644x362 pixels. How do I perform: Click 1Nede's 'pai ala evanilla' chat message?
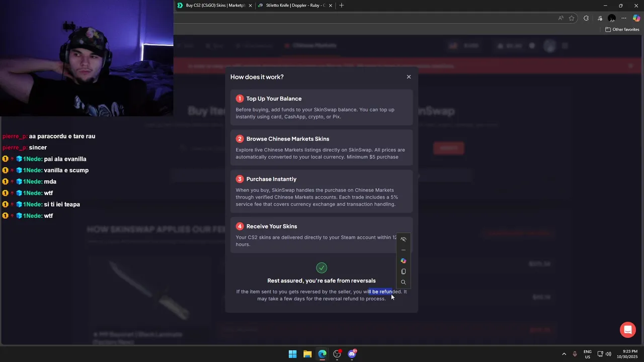point(65,159)
